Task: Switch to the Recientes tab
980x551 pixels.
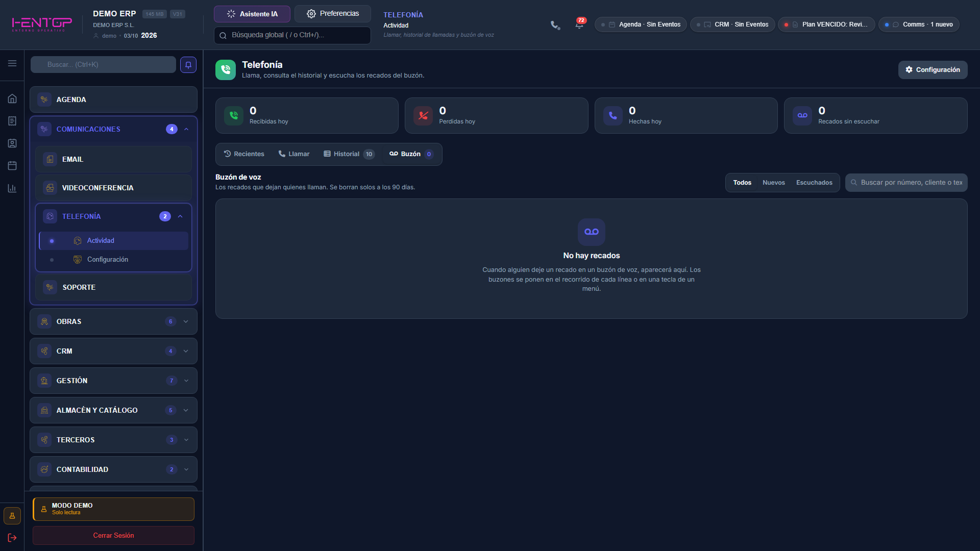Action: tap(244, 154)
